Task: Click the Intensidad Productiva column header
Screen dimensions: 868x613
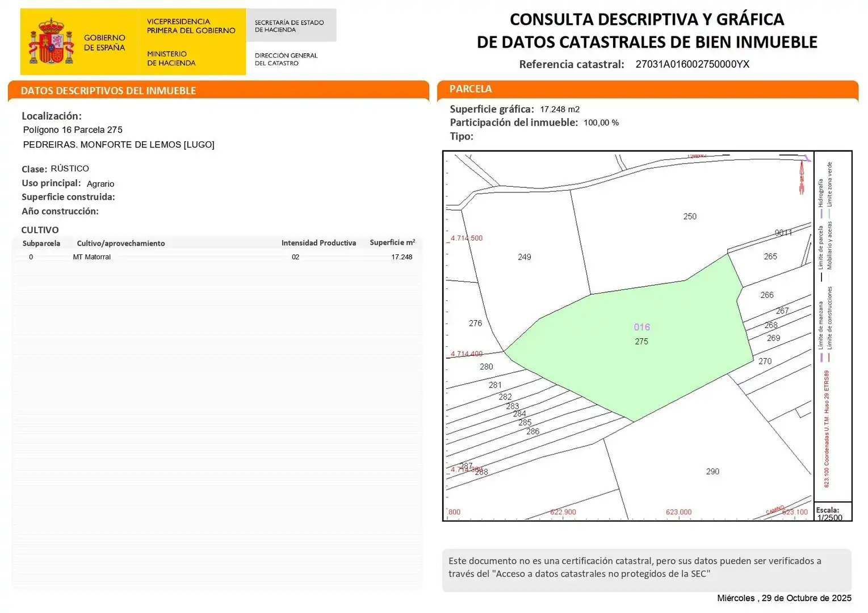Action: [x=319, y=243]
